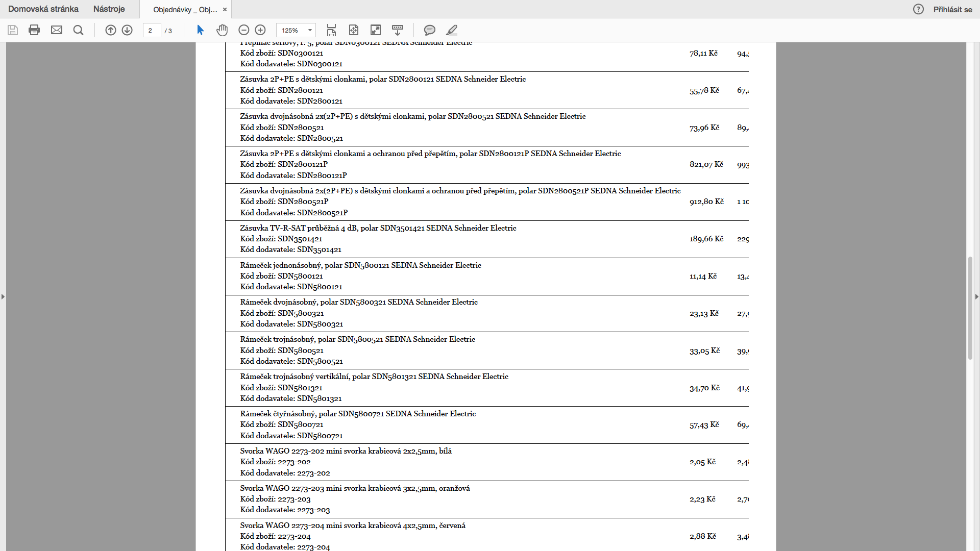
Task: Expand the right tools pane arrow
Action: tap(976, 296)
